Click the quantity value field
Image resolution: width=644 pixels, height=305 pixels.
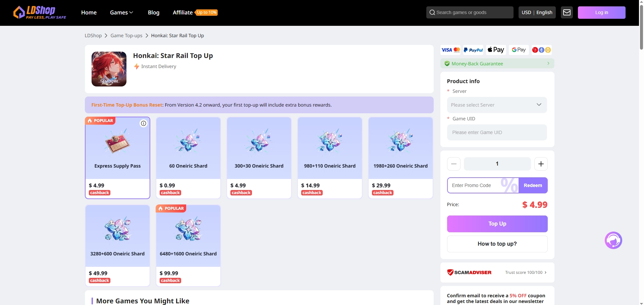497,164
